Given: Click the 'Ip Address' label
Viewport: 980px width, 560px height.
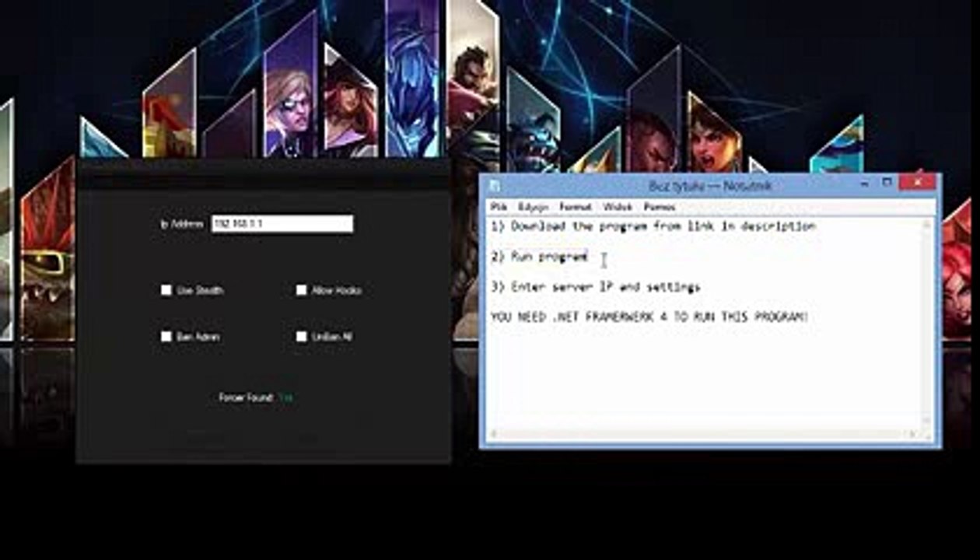Looking at the screenshot, I should (x=182, y=224).
